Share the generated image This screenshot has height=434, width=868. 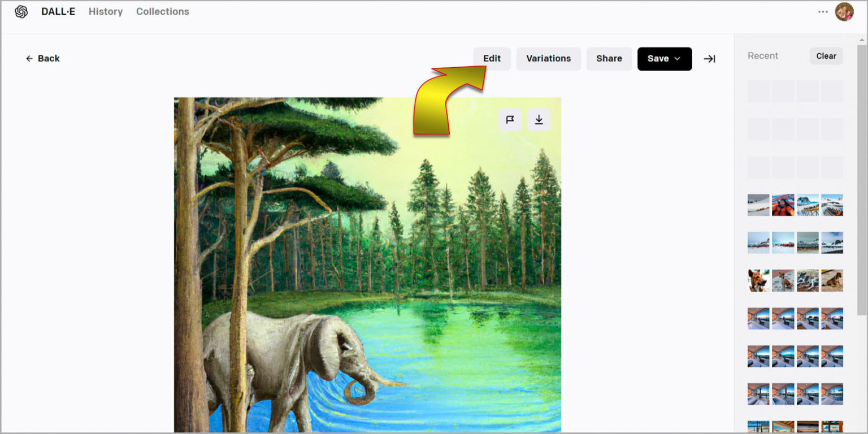(x=609, y=58)
